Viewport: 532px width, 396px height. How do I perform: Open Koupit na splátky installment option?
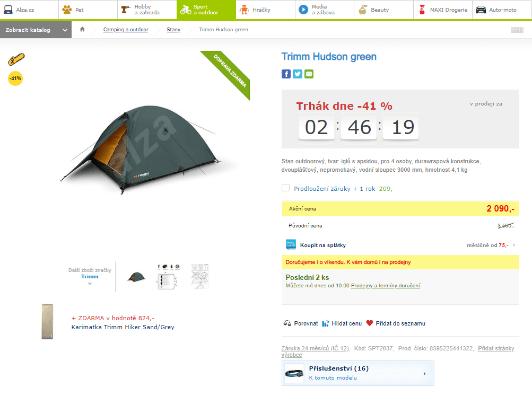click(400, 245)
